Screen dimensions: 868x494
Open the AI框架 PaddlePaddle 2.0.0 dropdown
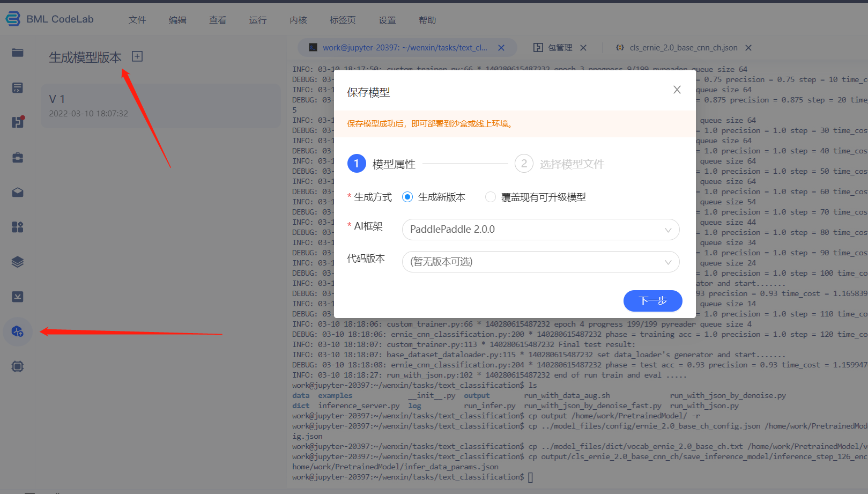(x=540, y=230)
